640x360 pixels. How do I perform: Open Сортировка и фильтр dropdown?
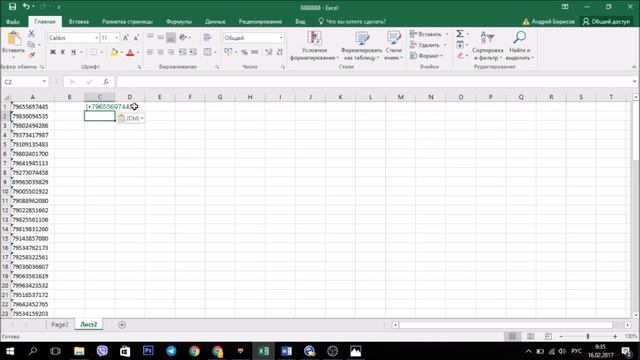point(487,46)
